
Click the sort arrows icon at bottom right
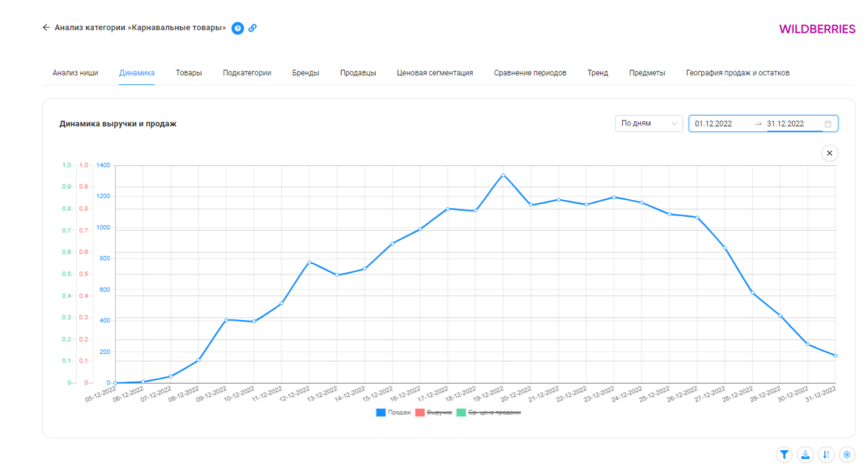click(x=826, y=454)
